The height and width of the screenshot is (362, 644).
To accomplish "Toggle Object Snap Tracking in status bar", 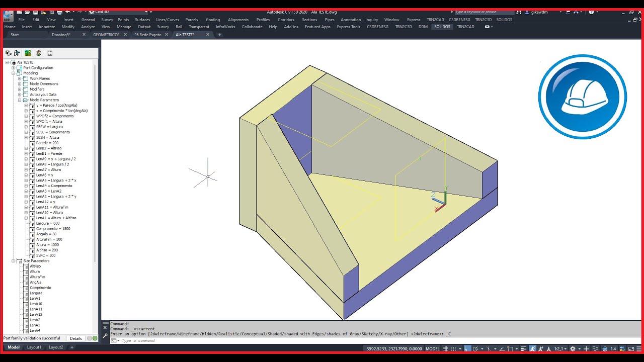I will (x=502, y=348).
